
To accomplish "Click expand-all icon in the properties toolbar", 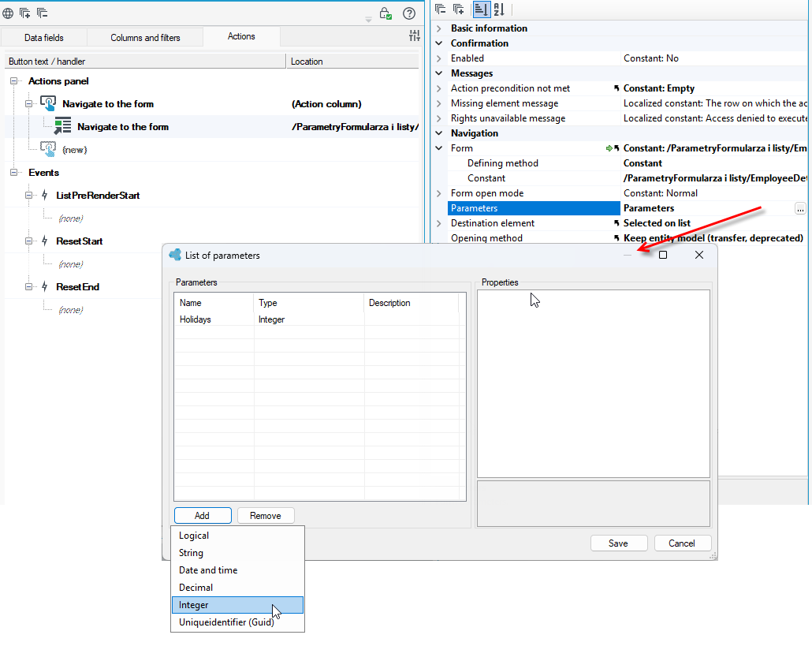I will pos(458,9).
